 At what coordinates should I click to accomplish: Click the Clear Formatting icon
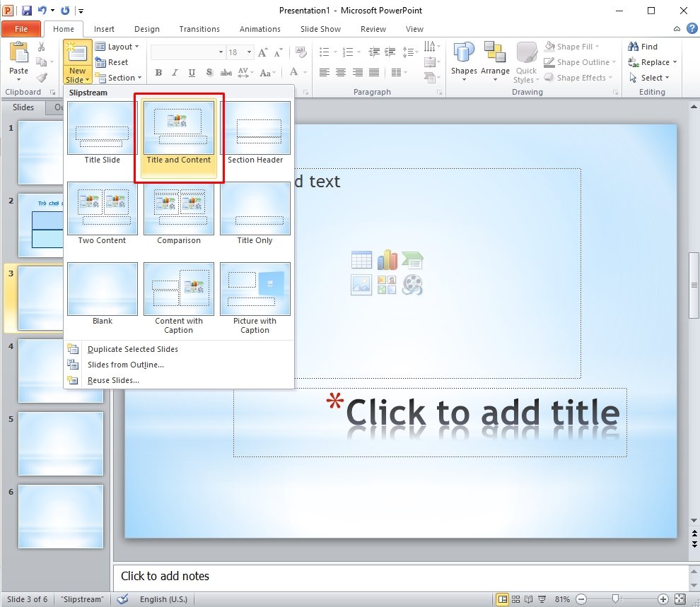301,52
